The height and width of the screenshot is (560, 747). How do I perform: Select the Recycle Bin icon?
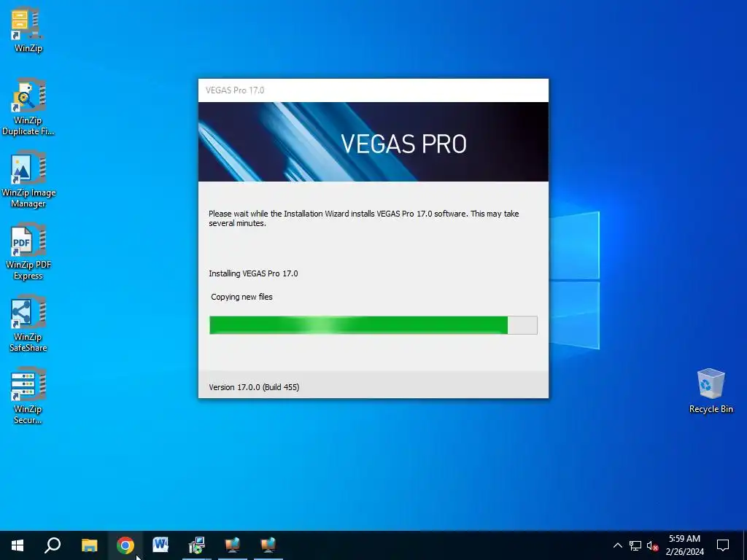[x=711, y=391]
